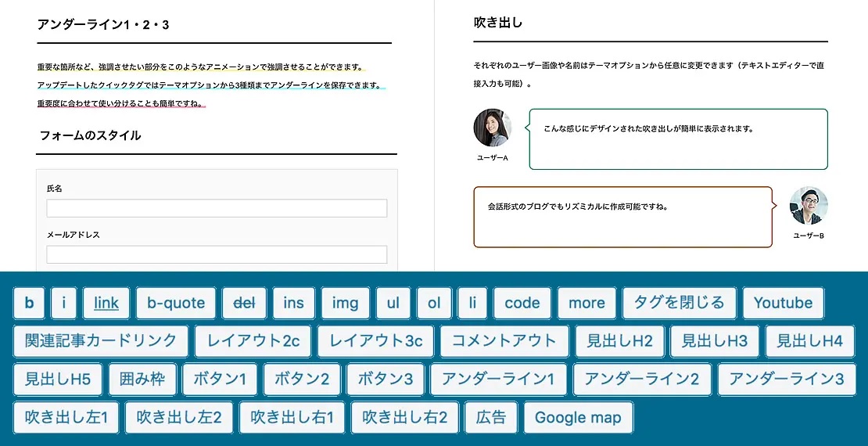Image resolution: width=868 pixels, height=446 pixels.
Task: Insert the 囲み枠 box tag
Action: [x=142, y=379]
